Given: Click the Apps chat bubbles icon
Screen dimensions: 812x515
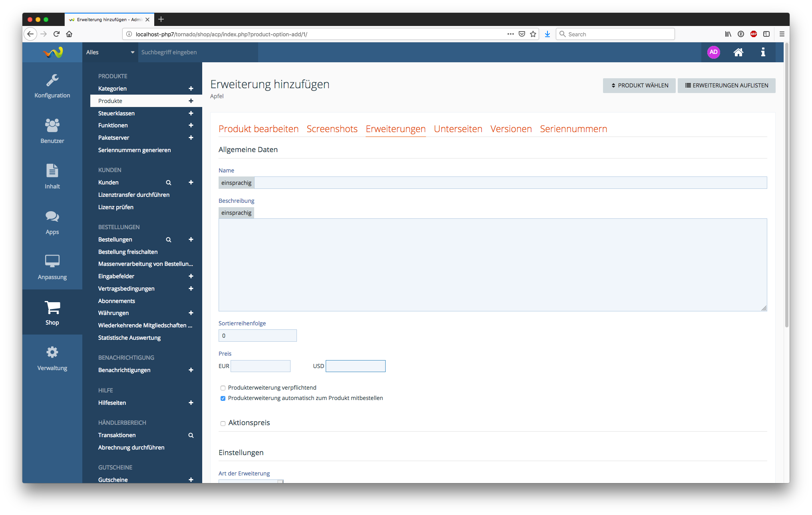Looking at the screenshot, I should pyautogui.click(x=52, y=217).
